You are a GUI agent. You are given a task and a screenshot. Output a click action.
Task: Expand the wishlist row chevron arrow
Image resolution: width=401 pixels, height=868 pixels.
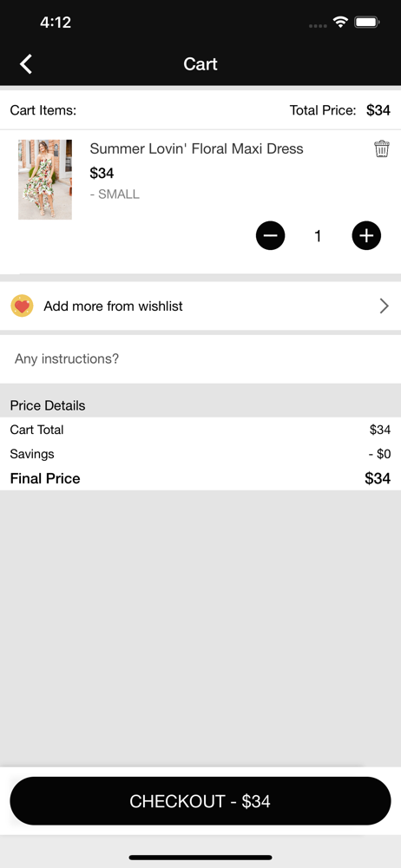tap(384, 306)
